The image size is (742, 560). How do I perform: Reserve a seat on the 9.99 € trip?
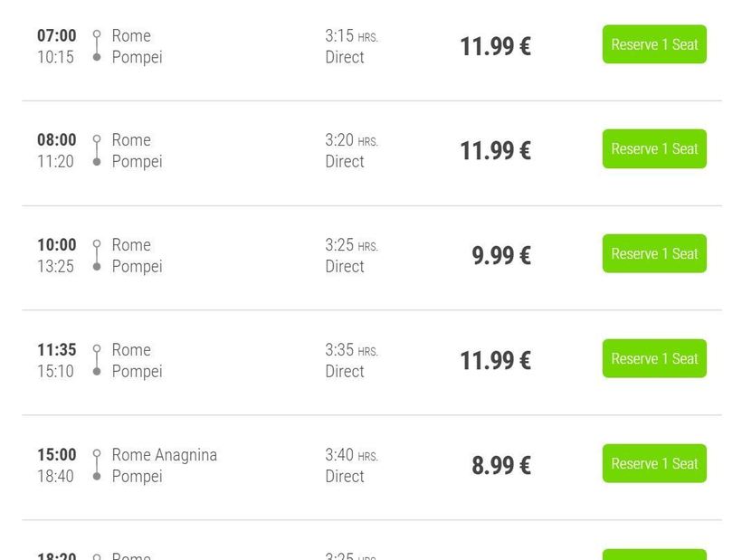point(654,254)
